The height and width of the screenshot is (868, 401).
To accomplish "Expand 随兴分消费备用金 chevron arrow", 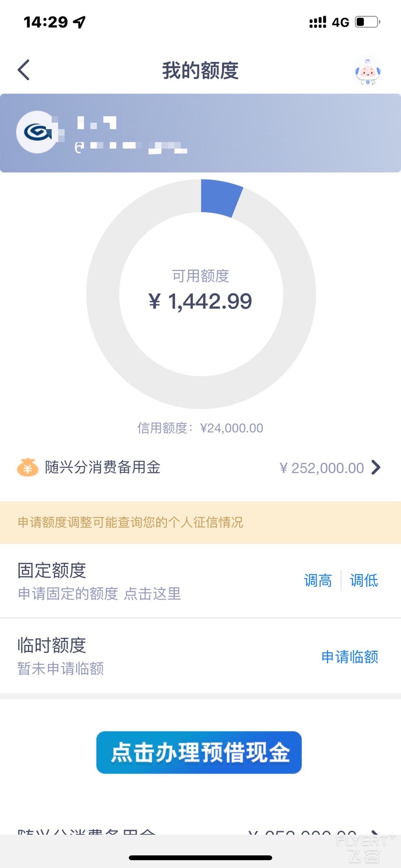I will tap(376, 467).
